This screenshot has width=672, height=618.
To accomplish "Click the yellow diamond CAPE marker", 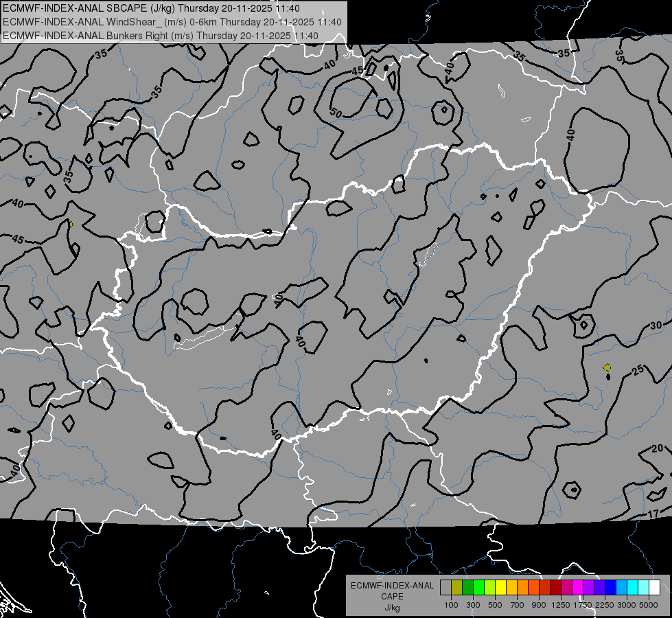I will pos(607,367).
